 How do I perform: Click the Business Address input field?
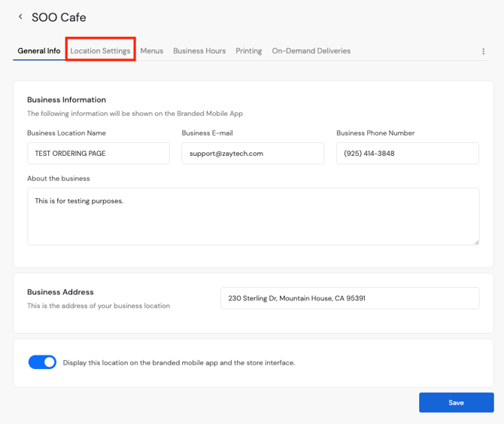click(x=350, y=298)
